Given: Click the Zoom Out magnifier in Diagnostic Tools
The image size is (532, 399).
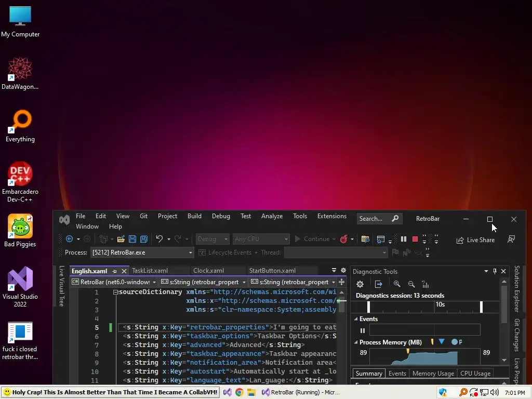Looking at the screenshot, I should 411,284.
